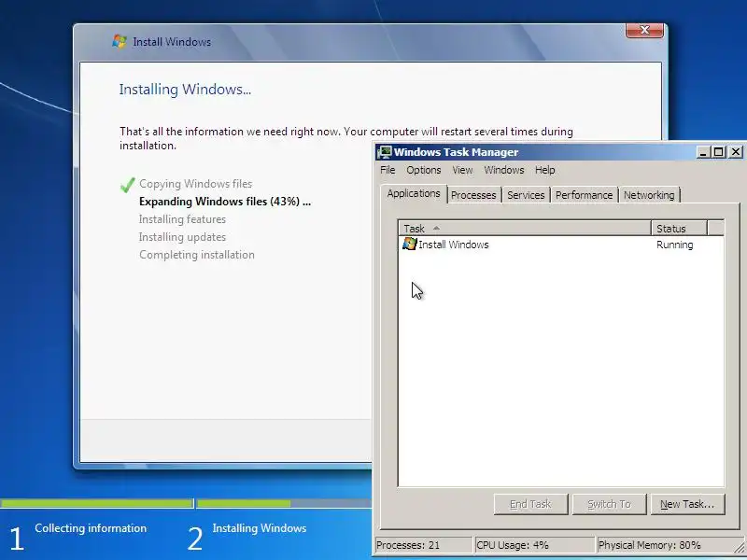Click the Running status of Install Windows
This screenshot has height=560, width=747.
(674, 245)
